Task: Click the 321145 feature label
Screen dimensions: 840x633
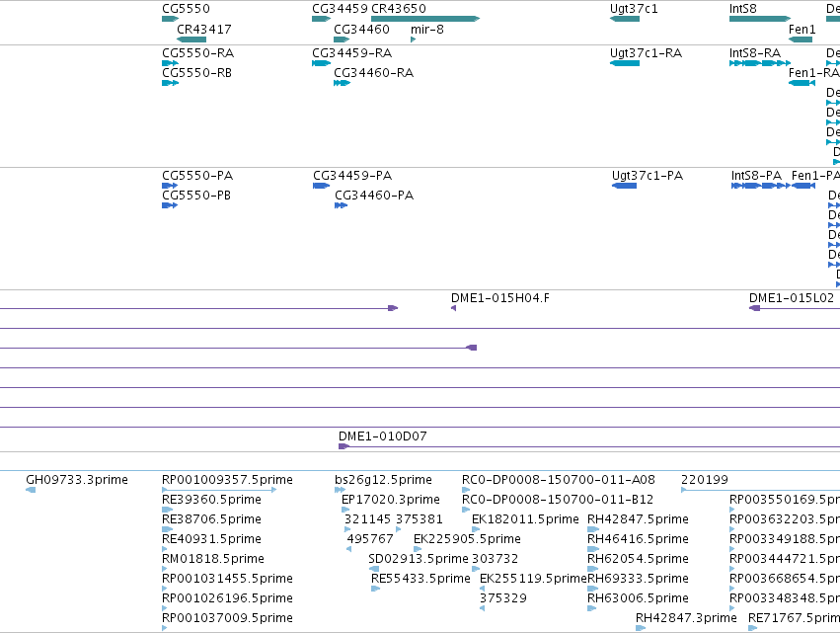Action: click(367, 519)
